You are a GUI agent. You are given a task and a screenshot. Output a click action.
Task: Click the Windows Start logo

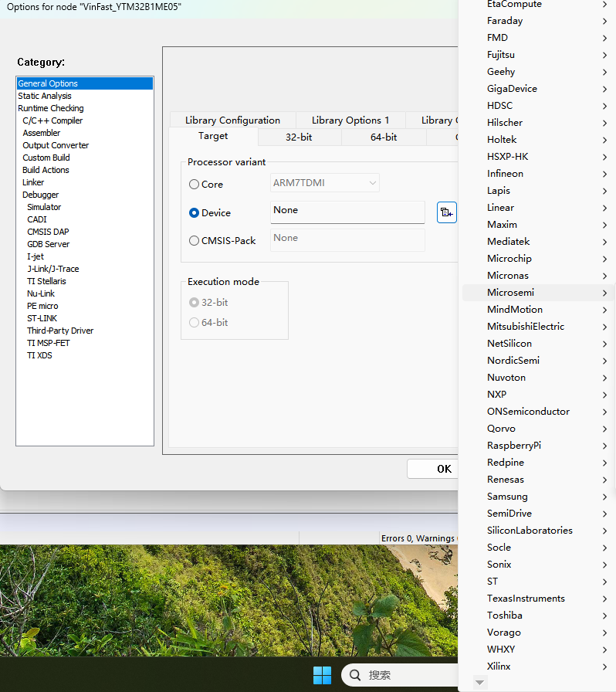pyautogui.click(x=322, y=675)
